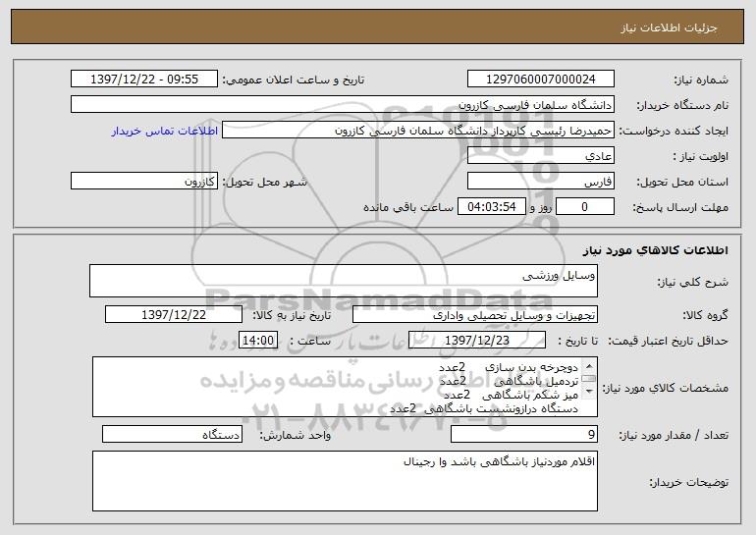756x535 pixels.
Task: Click the scrollbar thumb in goods specification list
Action: pyautogui.click(x=589, y=378)
